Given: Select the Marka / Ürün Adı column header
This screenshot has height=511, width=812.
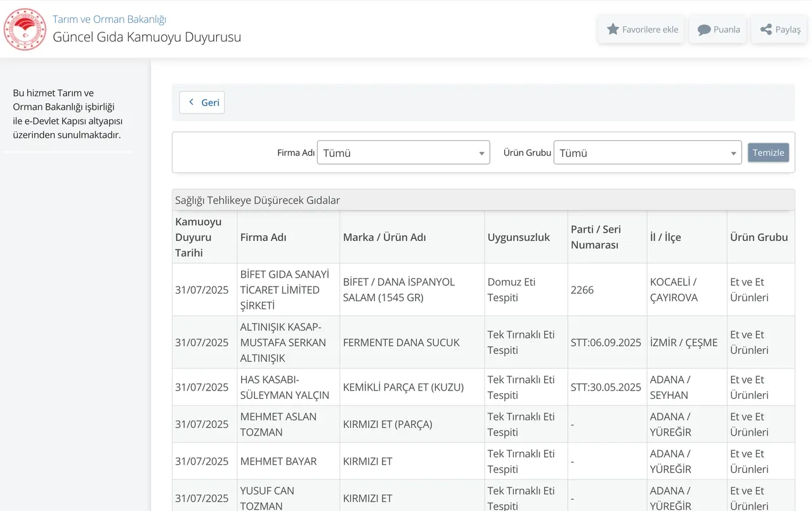Looking at the screenshot, I should (384, 237).
